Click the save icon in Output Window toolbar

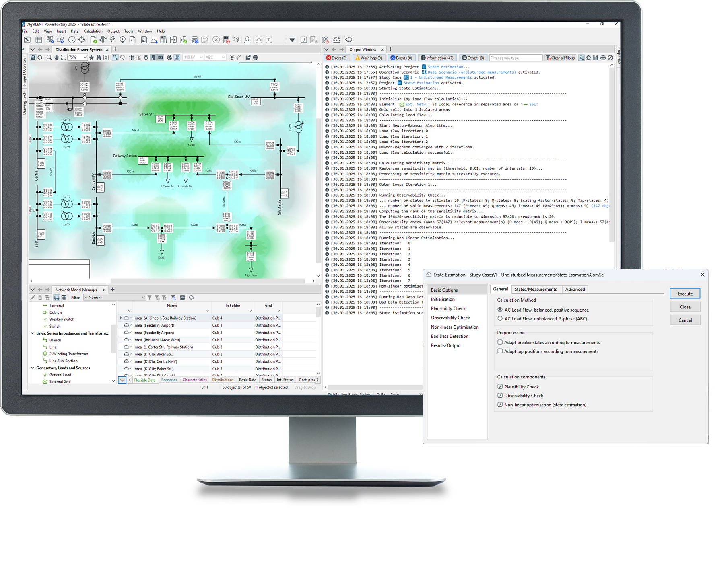coord(596,58)
